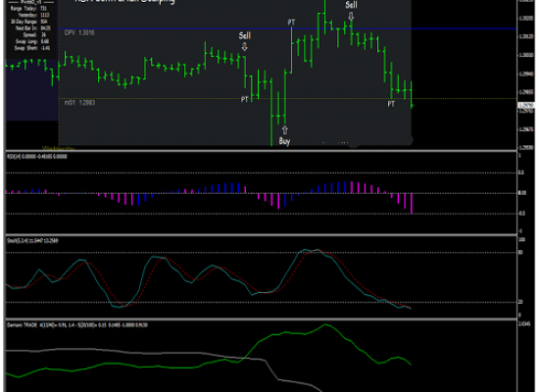Select the PT label below the first Sell
Viewport: 539px width, 392px height.
(244, 99)
